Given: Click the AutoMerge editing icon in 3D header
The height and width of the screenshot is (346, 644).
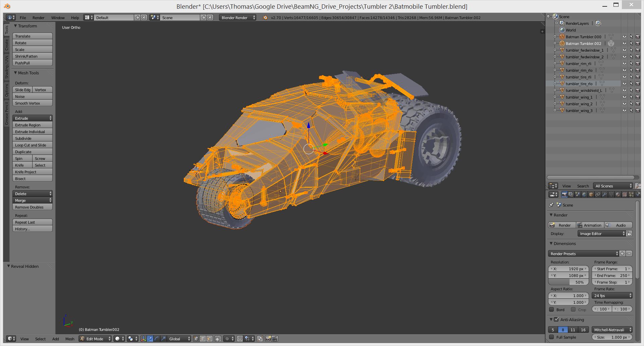Looking at the screenshot, I should [x=260, y=339].
